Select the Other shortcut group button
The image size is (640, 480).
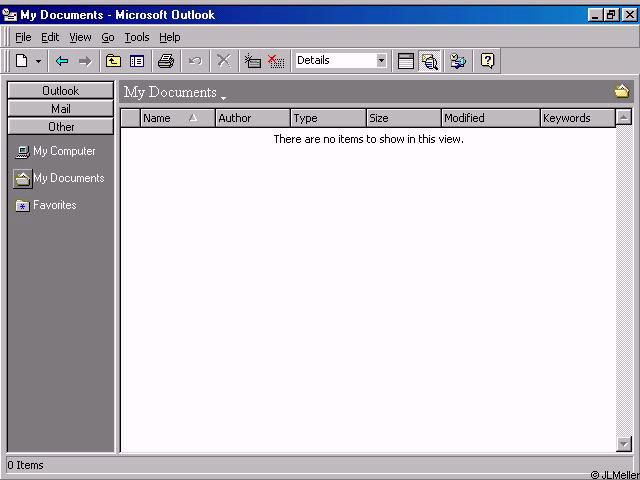coord(60,127)
